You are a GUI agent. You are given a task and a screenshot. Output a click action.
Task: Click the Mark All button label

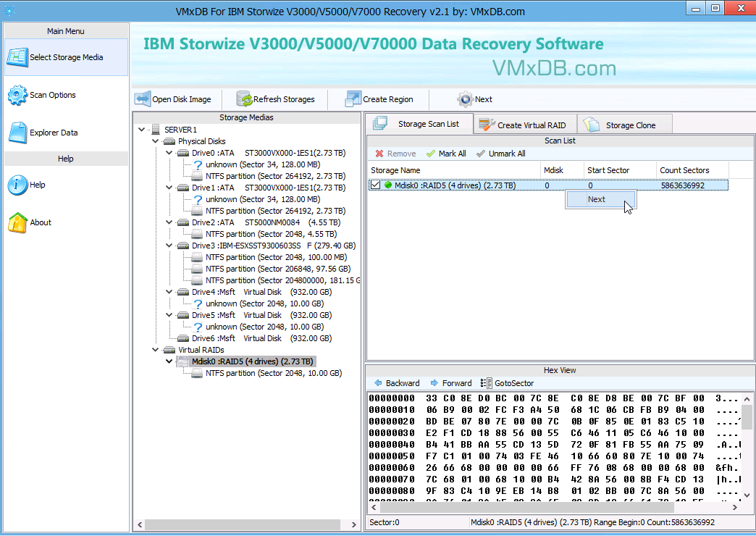coord(453,154)
